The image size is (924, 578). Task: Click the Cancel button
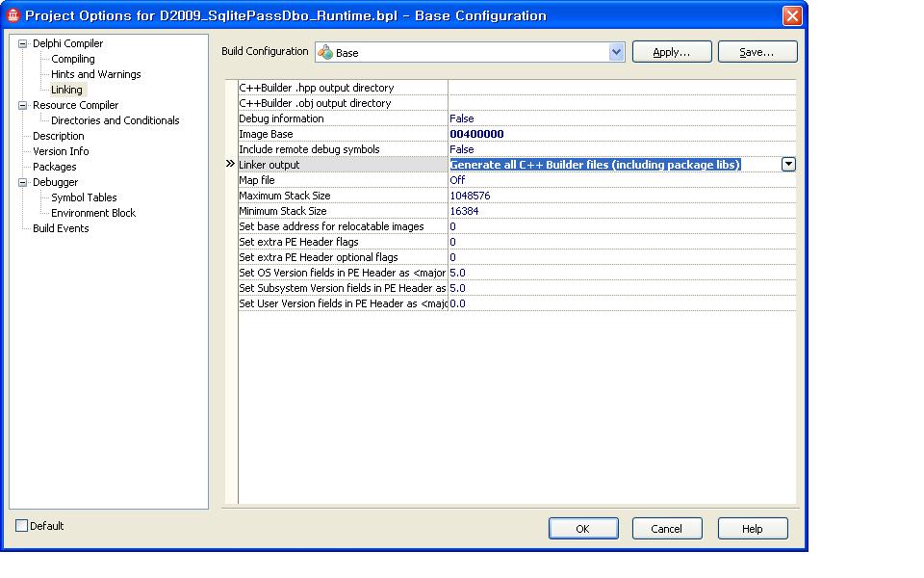pyautogui.click(x=666, y=528)
